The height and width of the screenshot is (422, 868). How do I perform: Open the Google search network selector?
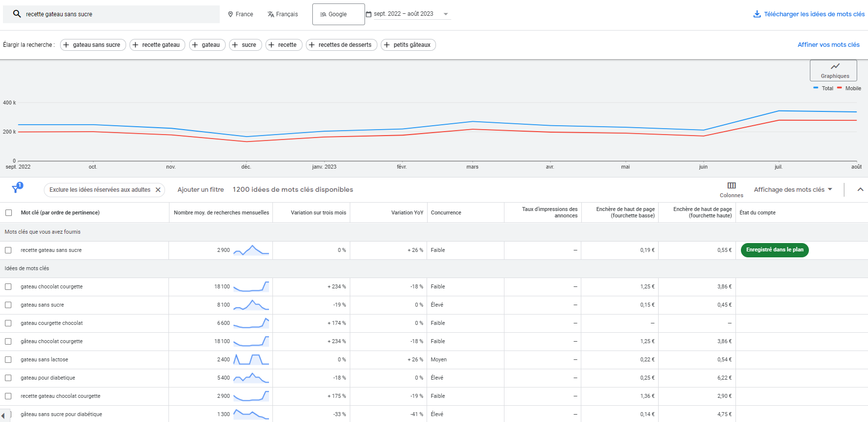pos(338,14)
